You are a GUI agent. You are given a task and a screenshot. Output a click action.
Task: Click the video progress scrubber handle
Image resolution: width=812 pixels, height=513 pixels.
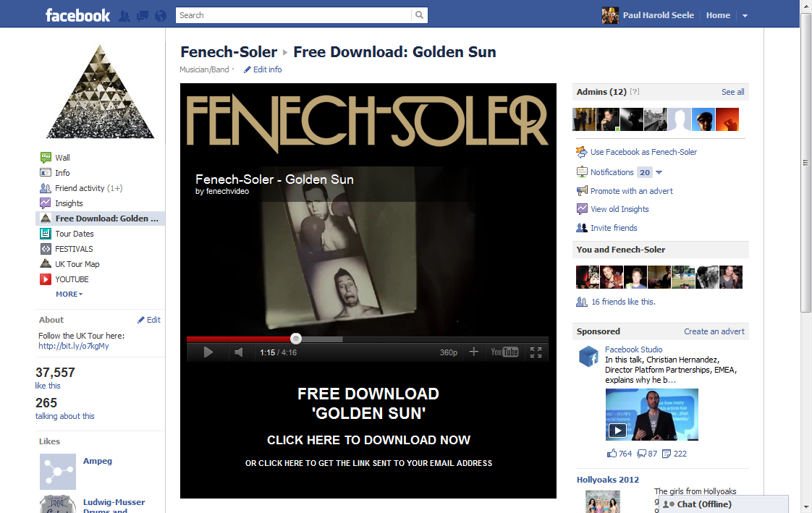(x=296, y=339)
